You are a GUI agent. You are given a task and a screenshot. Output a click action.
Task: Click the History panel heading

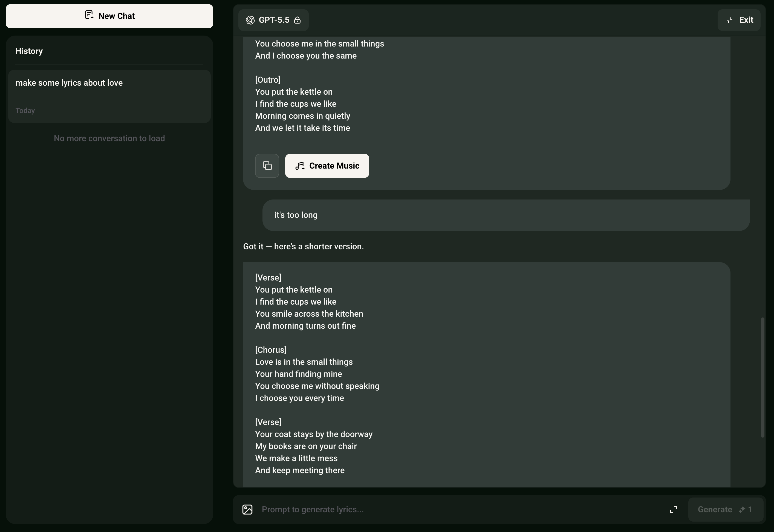(29, 51)
